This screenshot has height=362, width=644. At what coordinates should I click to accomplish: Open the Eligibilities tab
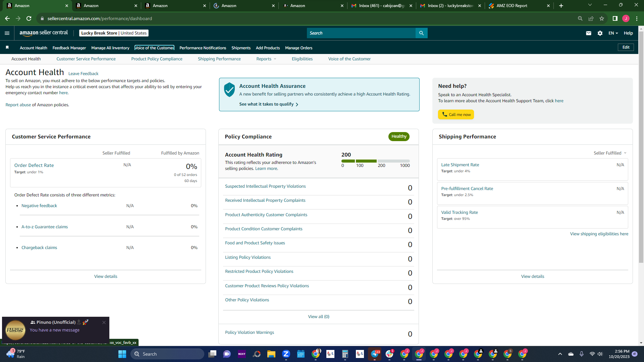tap(302, 59)
